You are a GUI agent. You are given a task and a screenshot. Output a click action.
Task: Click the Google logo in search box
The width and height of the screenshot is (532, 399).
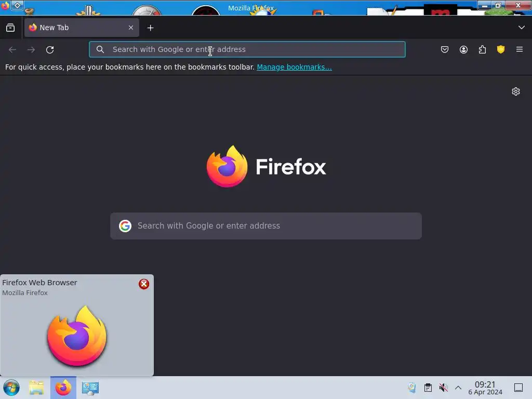tap(125, 226)
